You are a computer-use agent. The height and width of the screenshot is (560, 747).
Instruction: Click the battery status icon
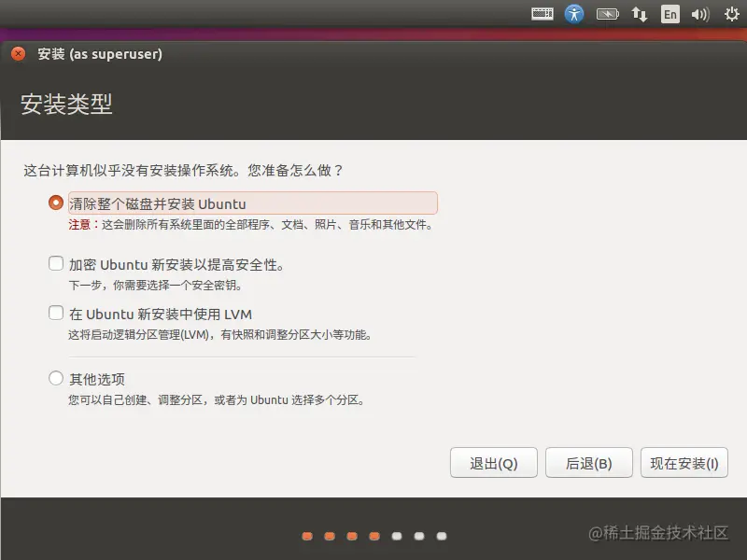pos(608,14)
